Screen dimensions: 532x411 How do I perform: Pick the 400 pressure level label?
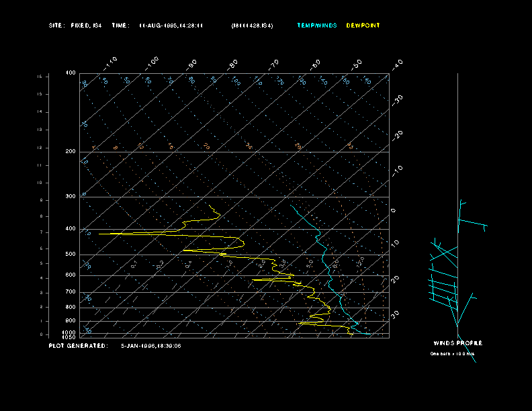point(71,229)
